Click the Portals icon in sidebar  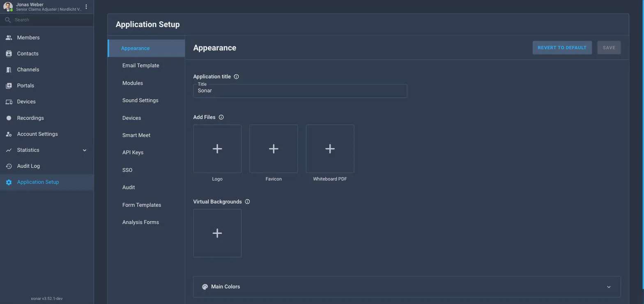pyautogui.click(x=9, y=86)
